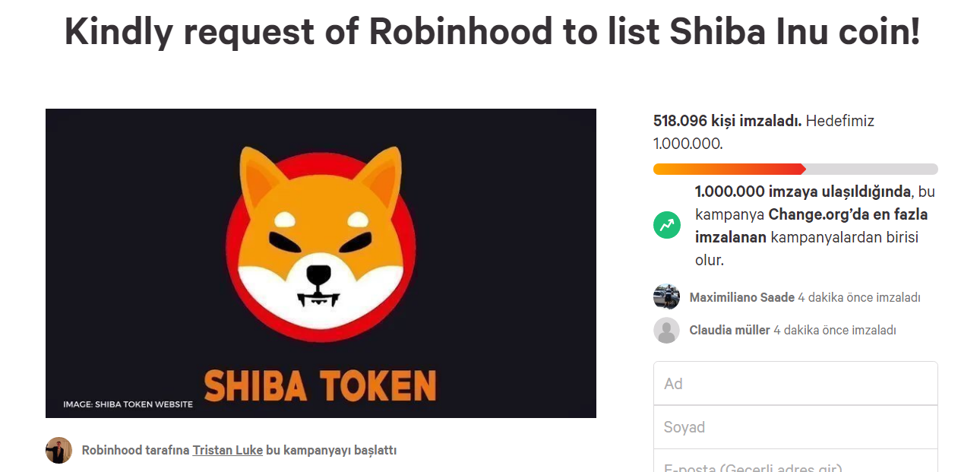Click the orange SHIBA TOKEN text
This screenshot has width=980, height=472.
click(320, 385)
